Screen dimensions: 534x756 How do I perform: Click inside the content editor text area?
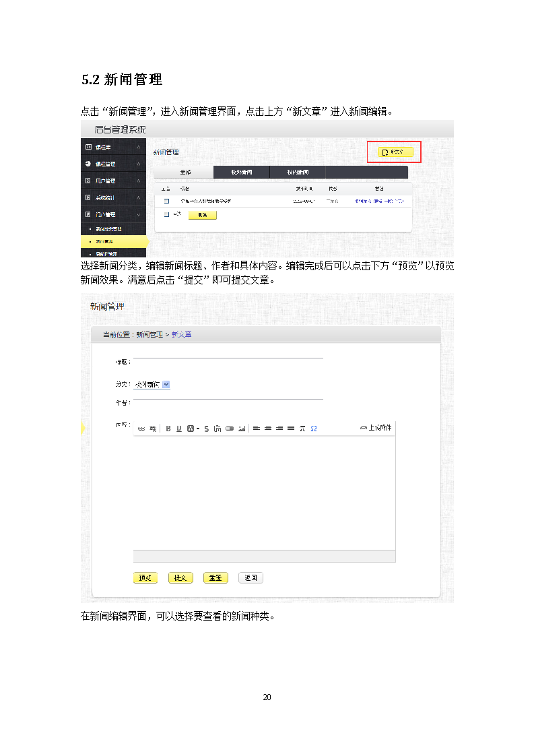tap(264, 493)
